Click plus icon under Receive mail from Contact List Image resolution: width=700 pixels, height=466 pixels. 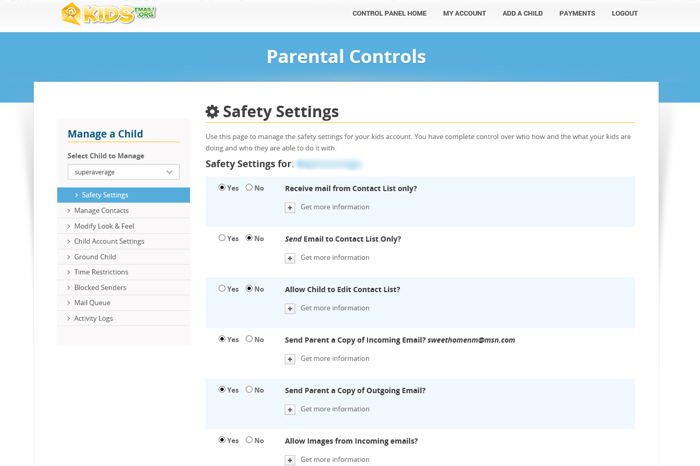[290, 208]
